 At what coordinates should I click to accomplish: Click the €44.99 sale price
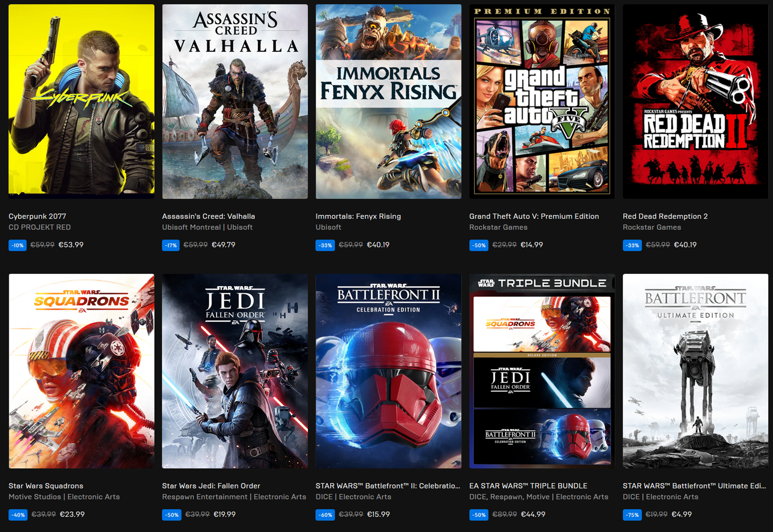point(533,514)
